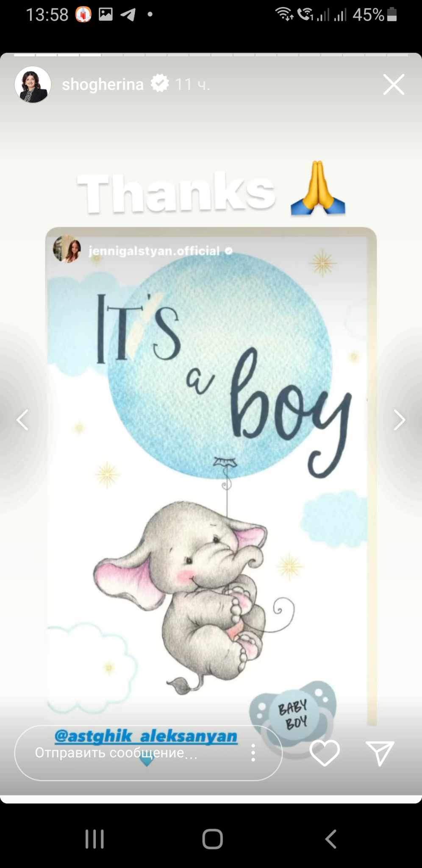Tap the Android home button
The height and width of the screenshot is (868, 422).
tap(212, 839)
